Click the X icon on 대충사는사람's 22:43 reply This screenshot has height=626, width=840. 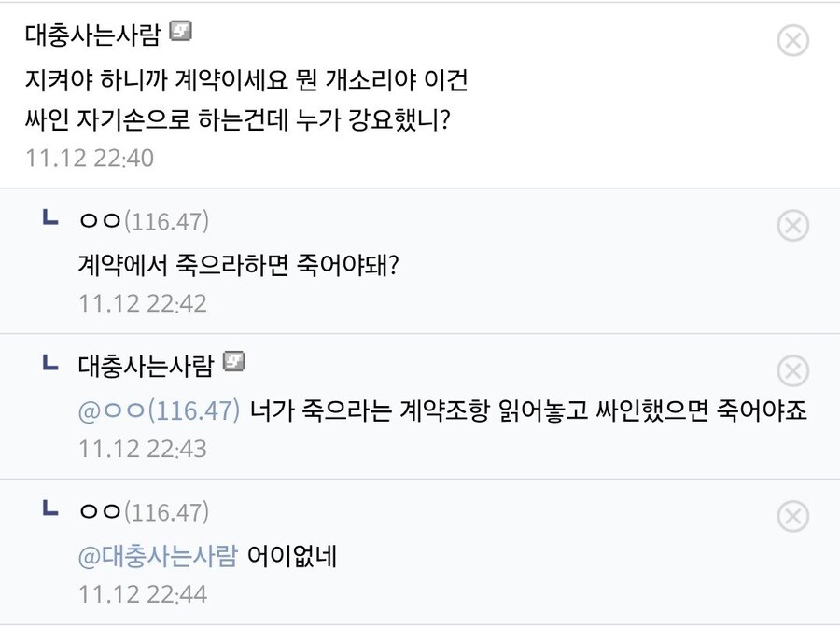(792, 370)
